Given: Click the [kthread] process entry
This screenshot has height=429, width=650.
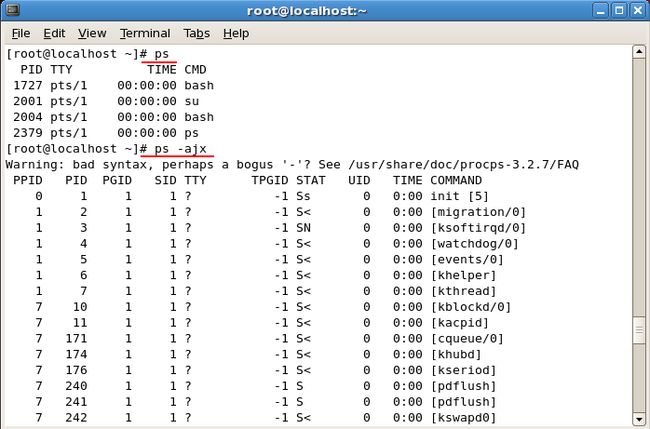Looking at the screenshot, I should pyautogui.click(x=463, y=291).
